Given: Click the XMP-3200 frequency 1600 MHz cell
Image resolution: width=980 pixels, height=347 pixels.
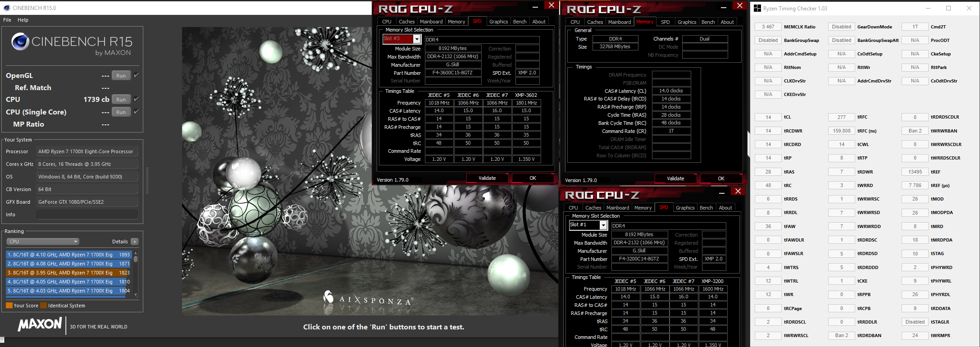Looking at the screenshot, I should 713,289.
